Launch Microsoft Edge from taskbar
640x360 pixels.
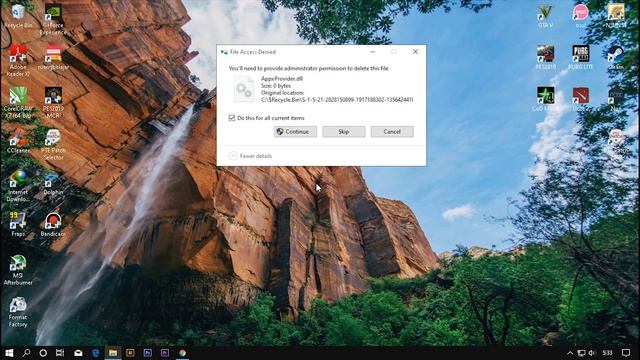tap(96, 353)
